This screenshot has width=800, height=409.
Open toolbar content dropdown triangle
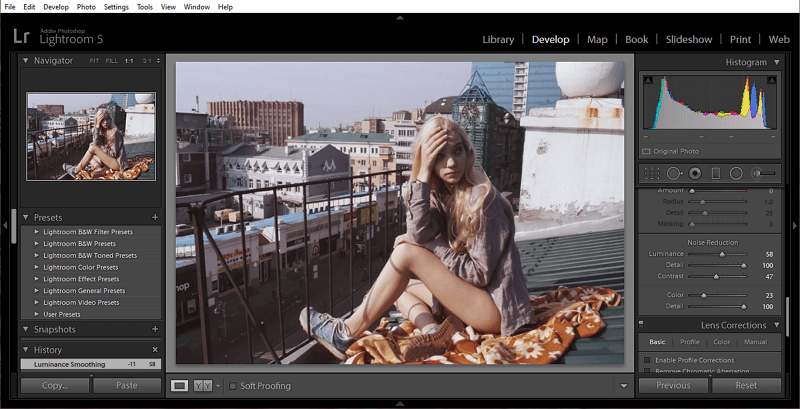coord(623,386)
